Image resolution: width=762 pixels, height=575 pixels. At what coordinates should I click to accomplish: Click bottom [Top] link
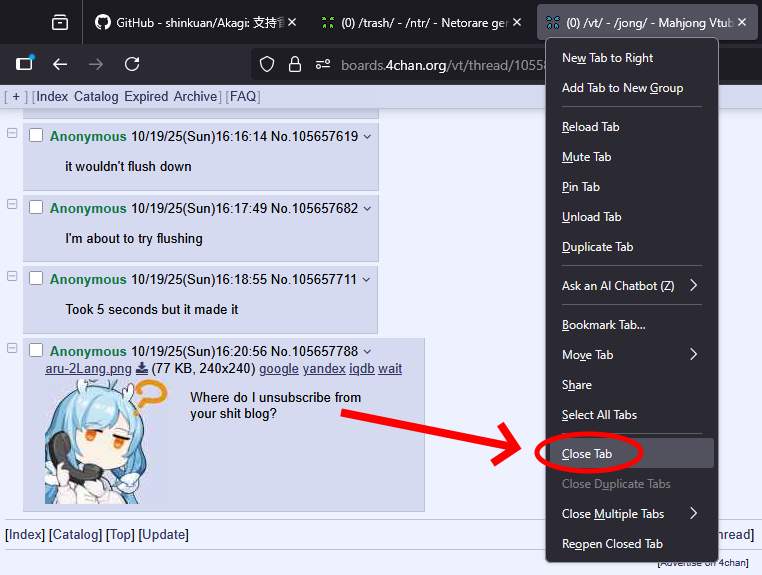[x=120, y=535]
